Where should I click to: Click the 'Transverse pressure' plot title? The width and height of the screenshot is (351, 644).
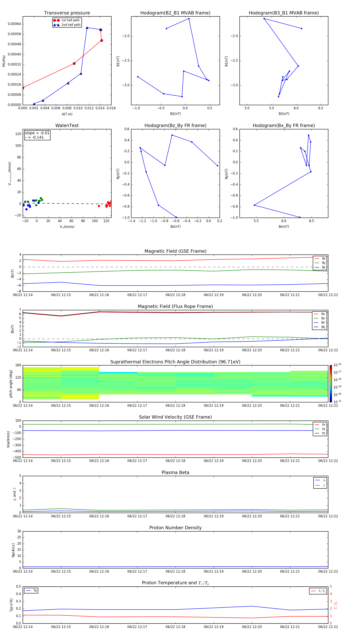tap(67, 13)
